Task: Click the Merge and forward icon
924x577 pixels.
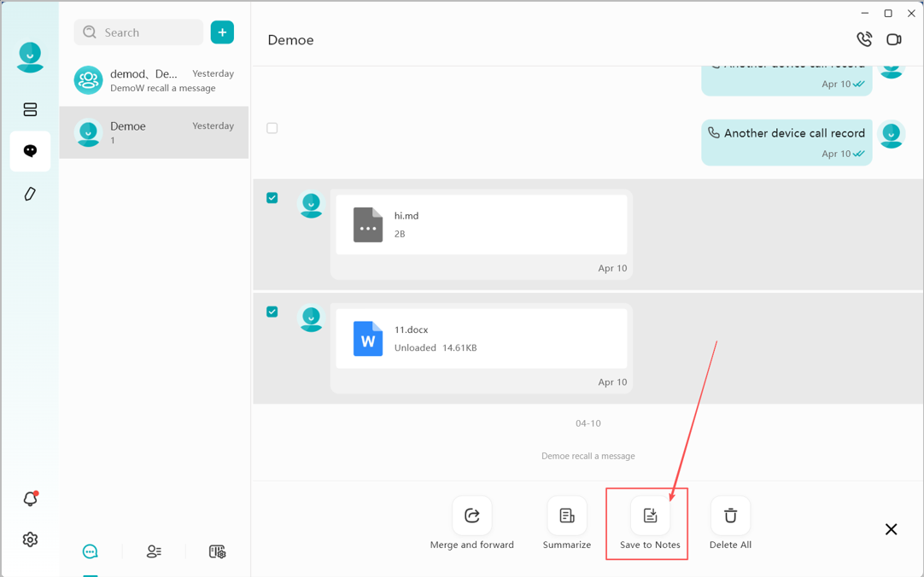Action: tap(472, 516)
